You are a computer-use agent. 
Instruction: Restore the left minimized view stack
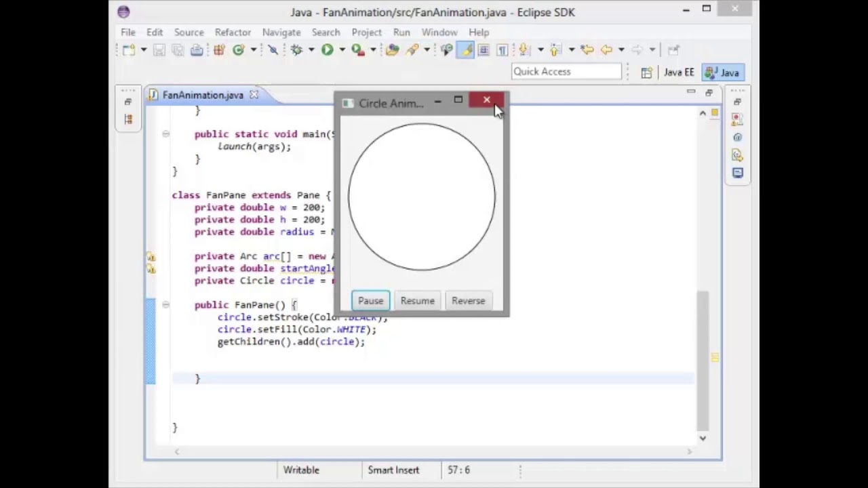127,102
